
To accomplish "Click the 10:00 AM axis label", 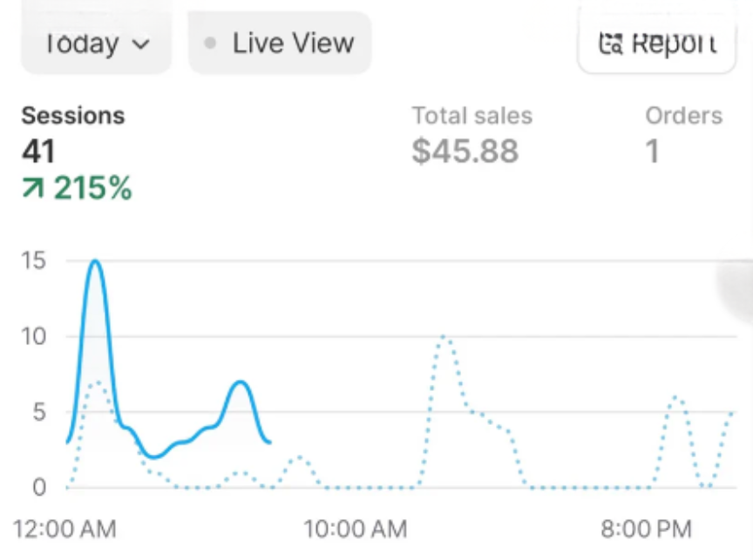I will (356, 528).
